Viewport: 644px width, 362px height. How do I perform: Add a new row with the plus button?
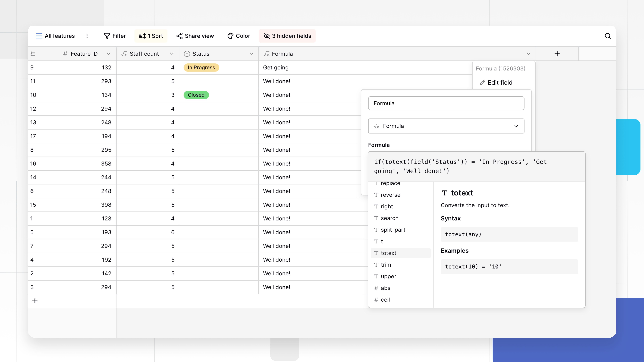(x=35, y=301)
